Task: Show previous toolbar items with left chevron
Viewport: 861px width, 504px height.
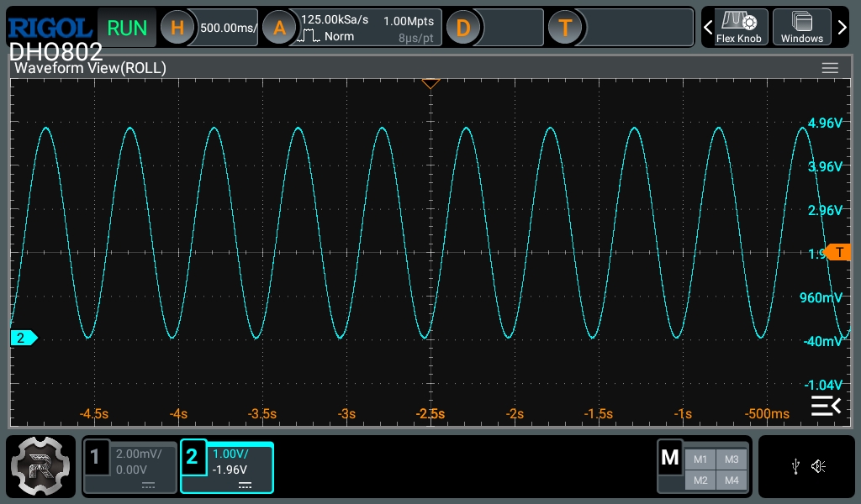Action: (x=708, y=27)
